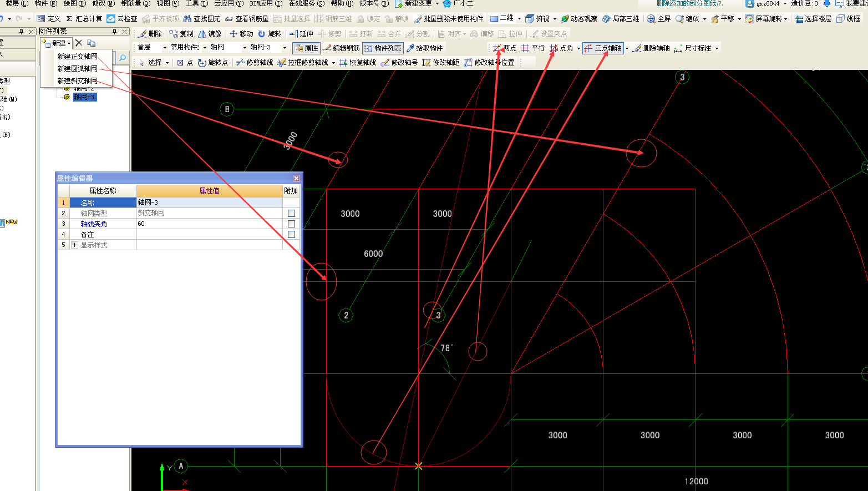Click 局部三维 partial 3D view
This screenshot has width=868, height=491.
click(621, 19)
